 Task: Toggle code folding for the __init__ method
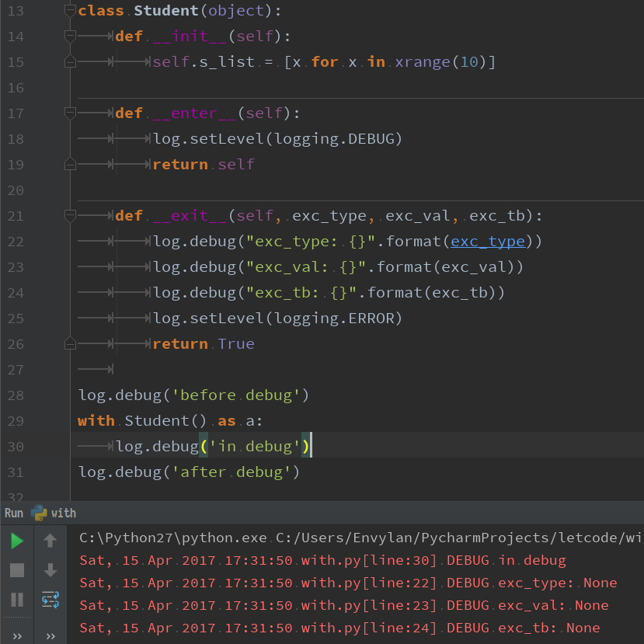point(69,36)
